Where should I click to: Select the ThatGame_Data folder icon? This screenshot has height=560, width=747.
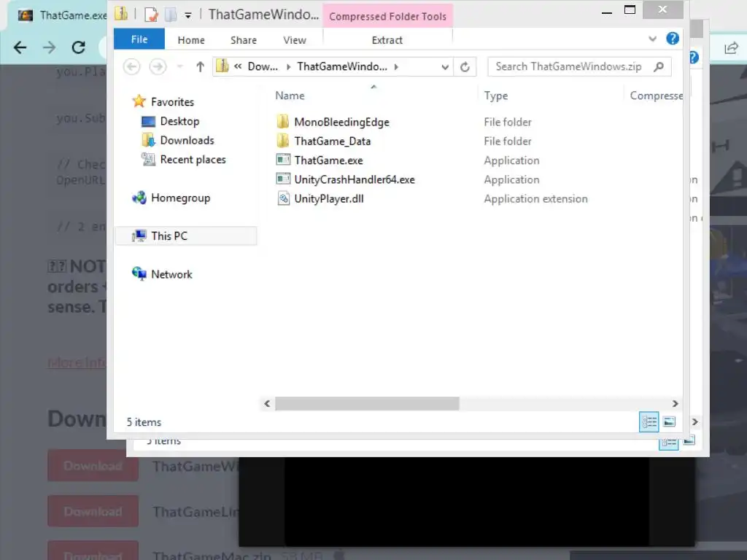click(x=282, y=141)
